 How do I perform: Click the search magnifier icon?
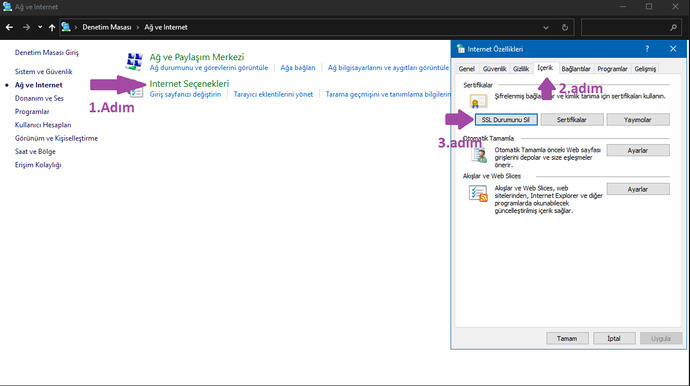pos(673,27)
